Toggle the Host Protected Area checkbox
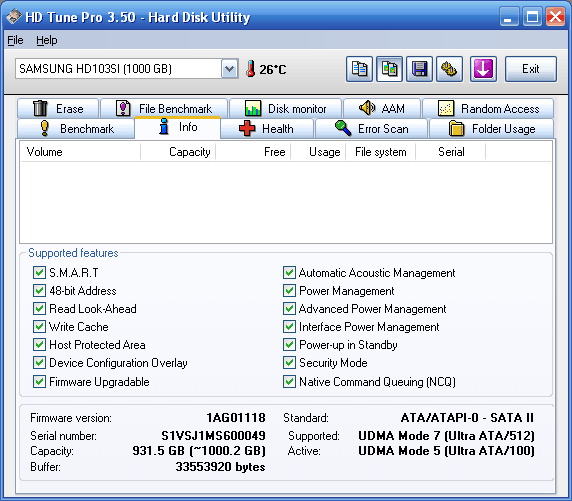 (39, 344)
